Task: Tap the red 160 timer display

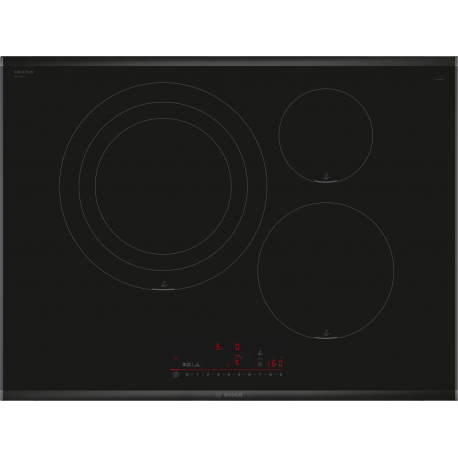Action: tap(275, 363)
